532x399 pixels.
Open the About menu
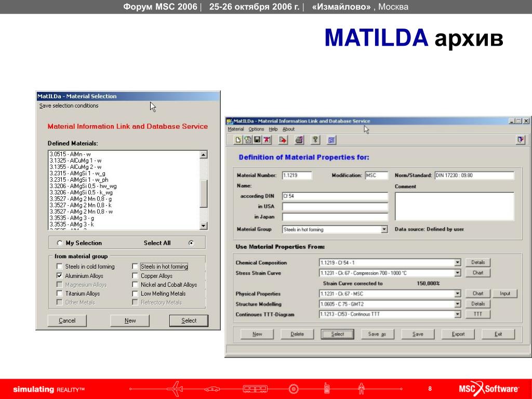(288, 129)
